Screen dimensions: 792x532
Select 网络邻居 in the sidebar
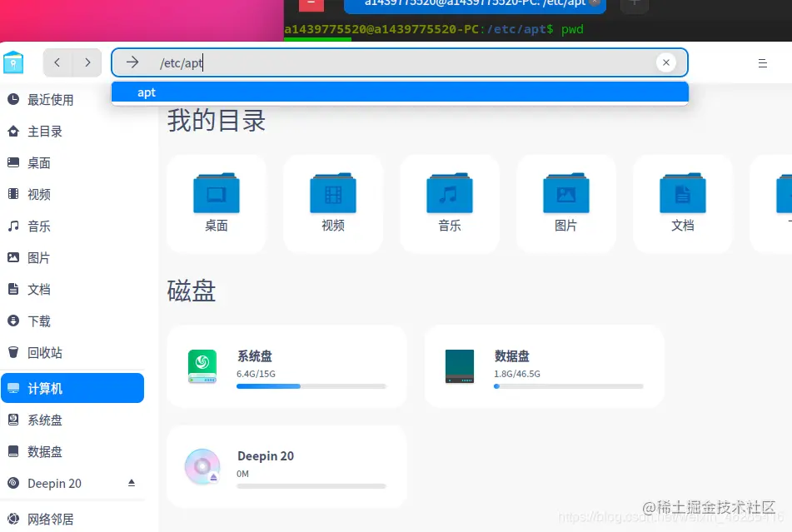tap(51, 519)
